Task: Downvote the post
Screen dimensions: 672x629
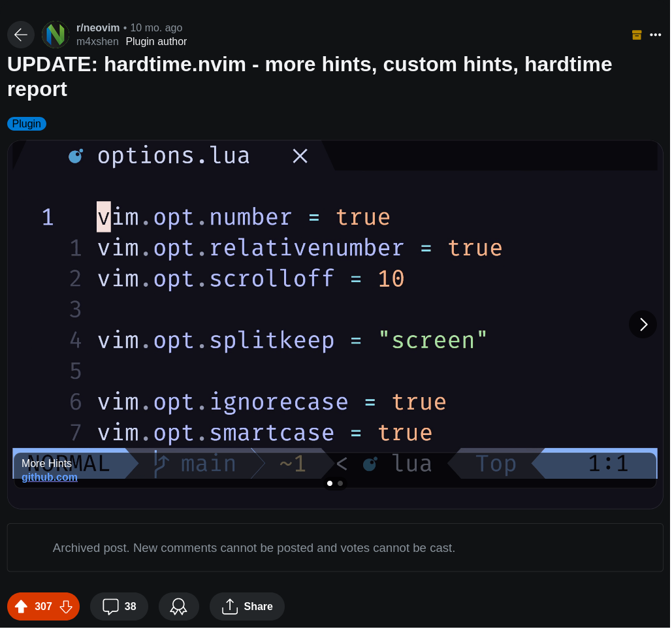Action: (x=66, y=607)
